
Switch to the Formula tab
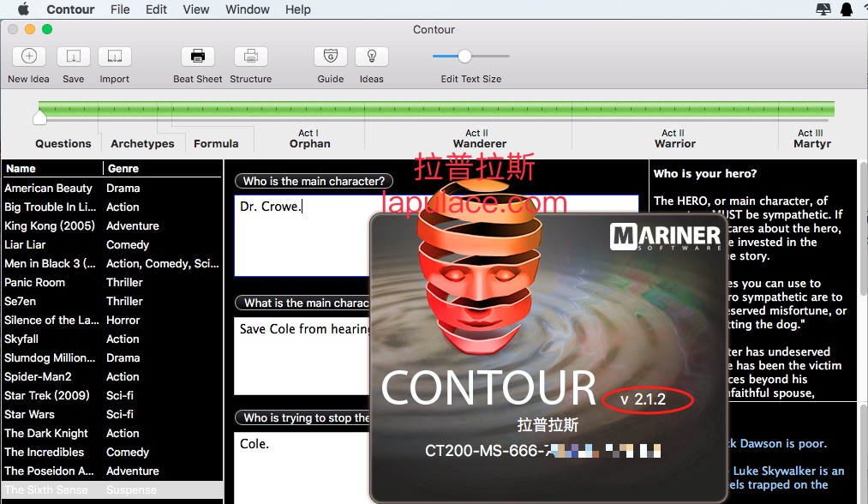[216, 143]
